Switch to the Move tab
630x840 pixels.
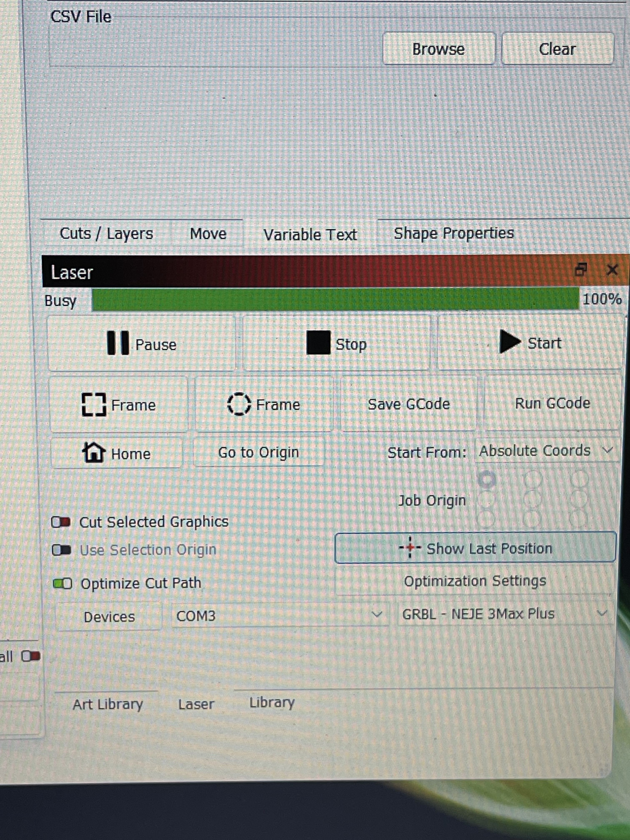tap(208, 234)
